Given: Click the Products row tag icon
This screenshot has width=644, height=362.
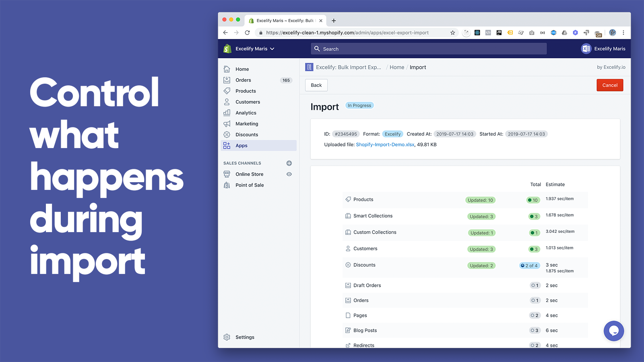Looking at the screenshot, I should pos(348,199).
